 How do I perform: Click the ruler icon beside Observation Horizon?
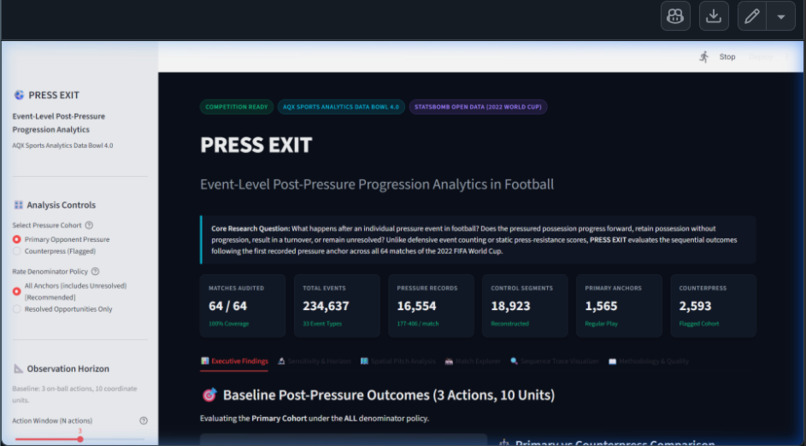coord(19,369)
